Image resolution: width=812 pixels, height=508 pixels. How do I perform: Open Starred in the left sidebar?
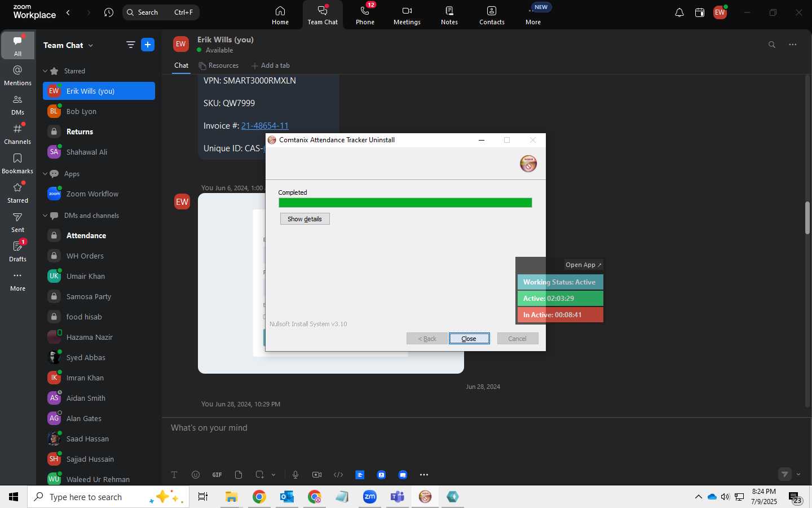click(x=18, y=192)
